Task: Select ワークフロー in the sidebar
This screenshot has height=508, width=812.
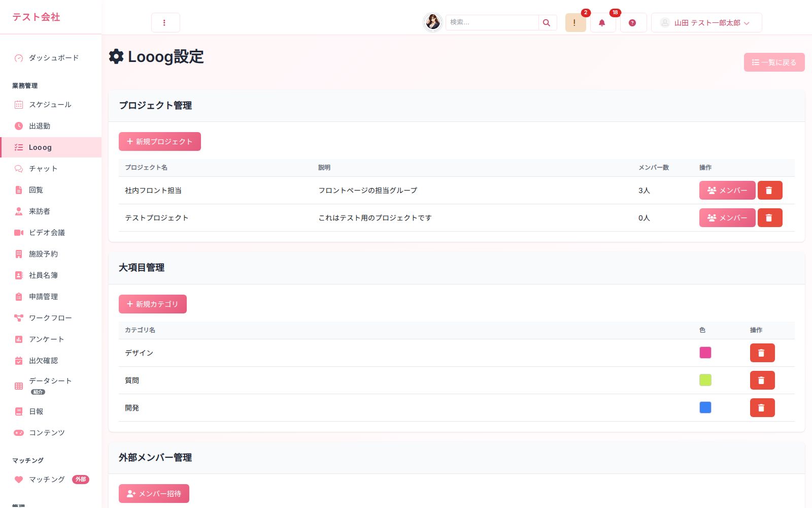Action: pos(51,318)
